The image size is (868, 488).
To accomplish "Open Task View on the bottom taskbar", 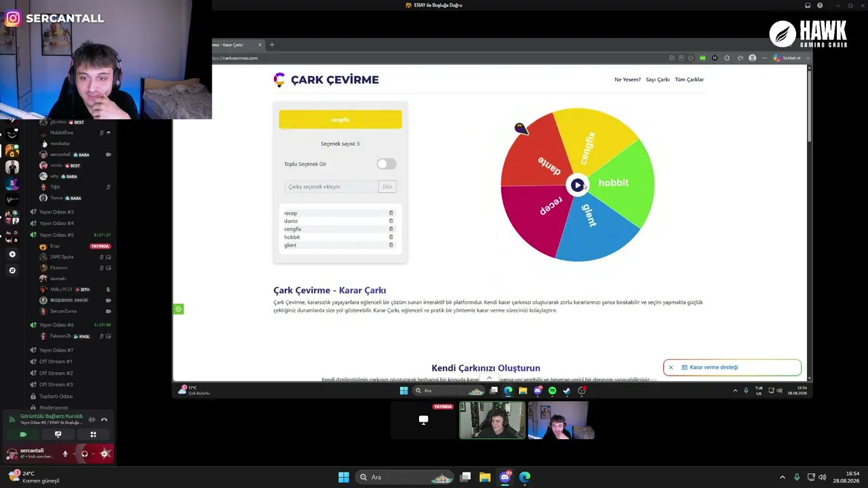I will click(x=465, y=477).
